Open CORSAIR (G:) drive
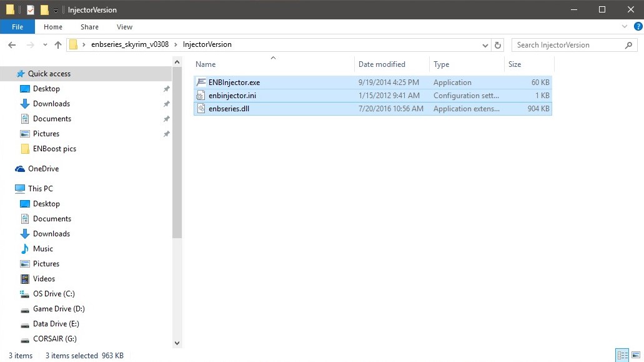 tap(54, 339)
